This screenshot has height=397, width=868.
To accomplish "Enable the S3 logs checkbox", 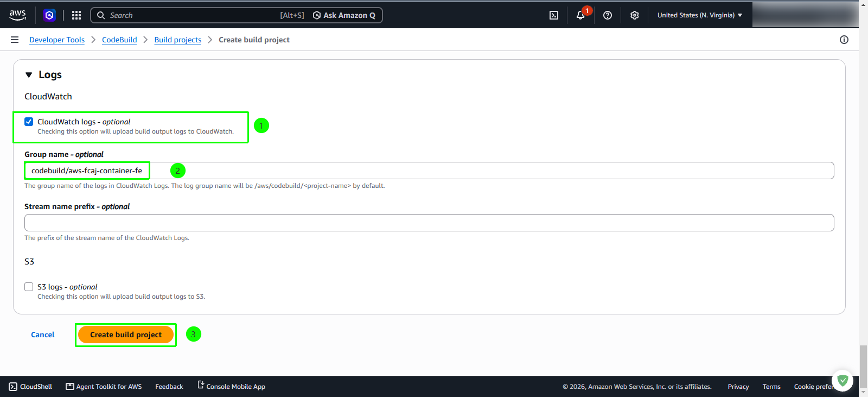I will pos(29,287).
